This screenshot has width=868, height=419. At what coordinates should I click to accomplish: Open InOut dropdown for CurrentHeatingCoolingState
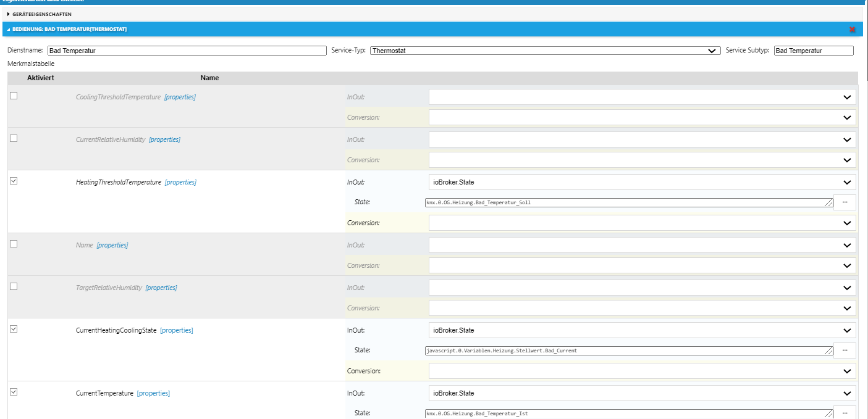coord(643,330)
